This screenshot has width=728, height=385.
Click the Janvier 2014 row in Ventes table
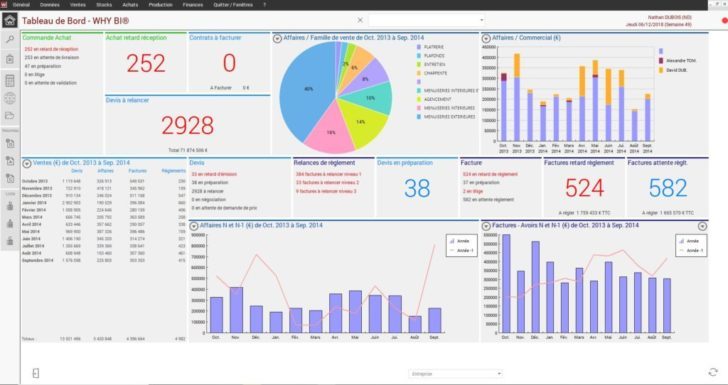[x=104, y=203]
